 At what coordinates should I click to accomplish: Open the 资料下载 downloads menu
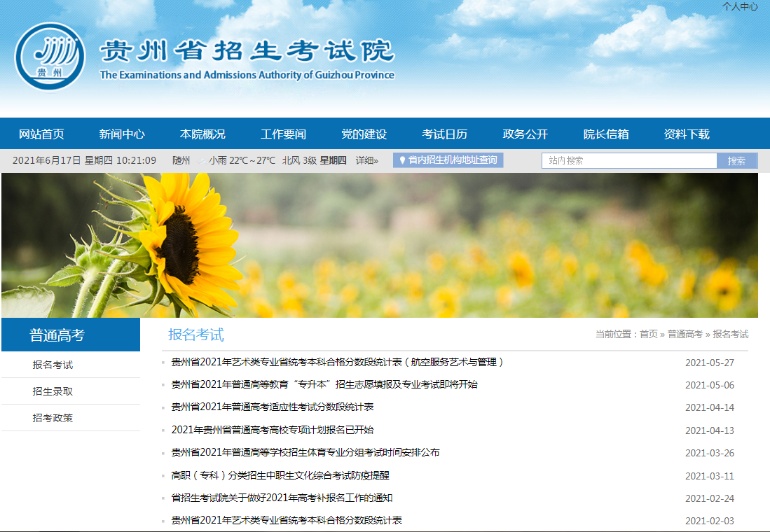pos(687,133)
